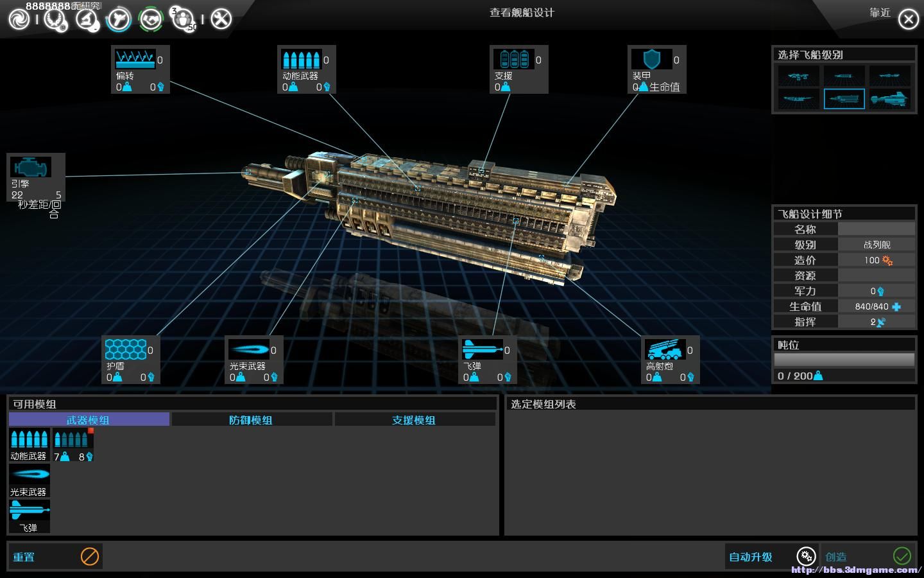Select the 动能武器 slot icon above the ship
Image resolution: width=924 pixels, height=578 pixels.
pos(302,60)
